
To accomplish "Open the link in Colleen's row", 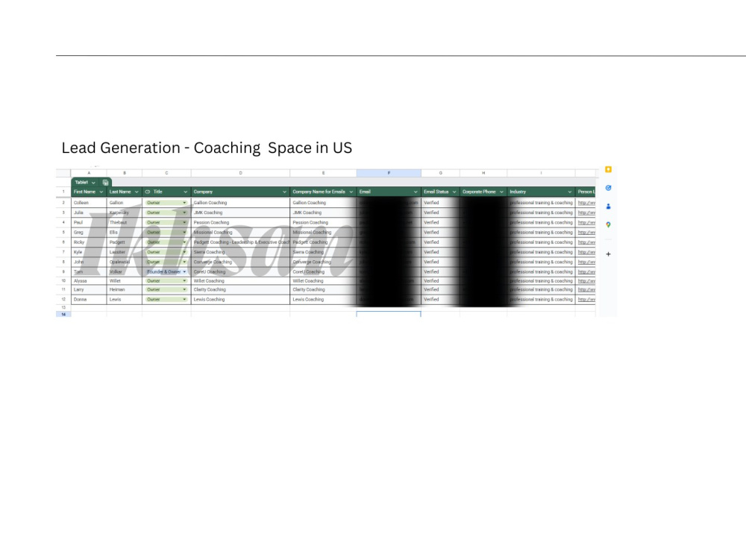I will (x=586, y=203).
